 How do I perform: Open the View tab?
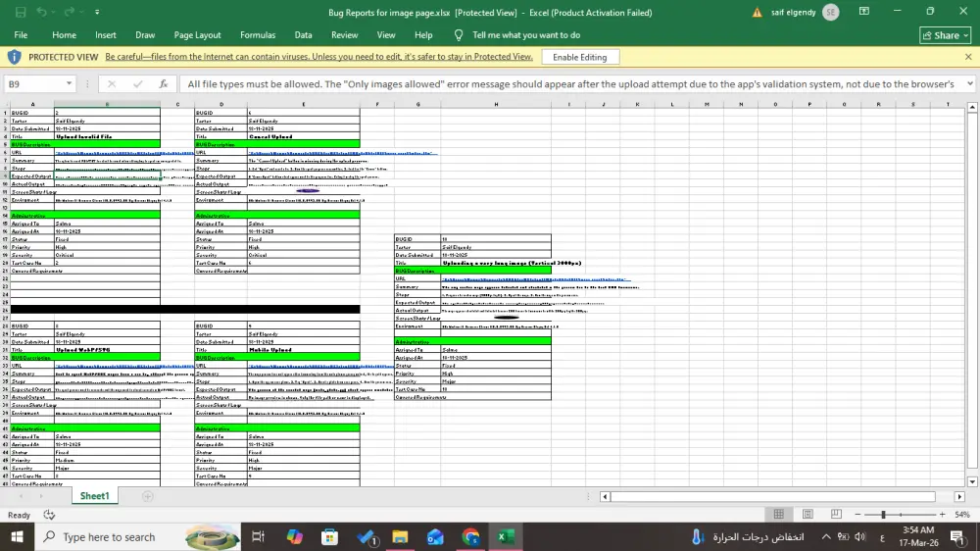(385, 35)
